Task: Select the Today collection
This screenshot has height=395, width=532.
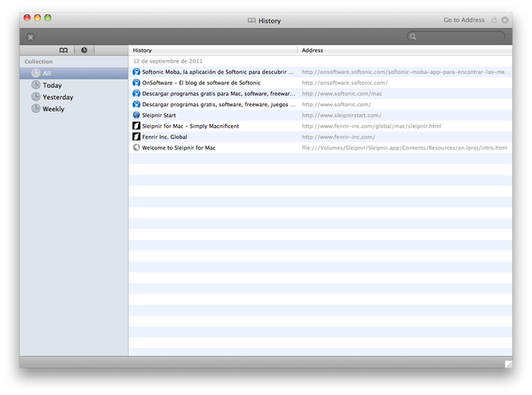Action: (74, 85)
